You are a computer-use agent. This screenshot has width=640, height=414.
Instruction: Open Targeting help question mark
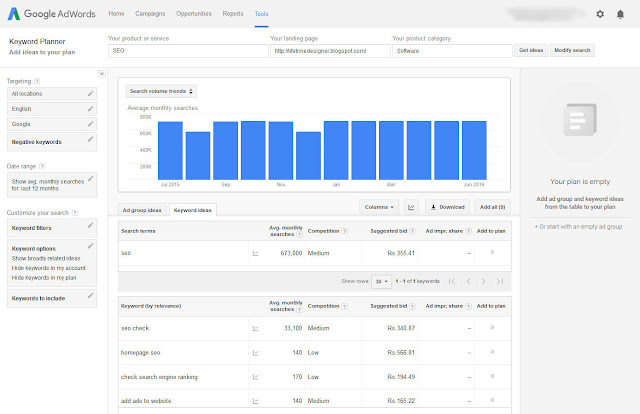pos(37,81)
